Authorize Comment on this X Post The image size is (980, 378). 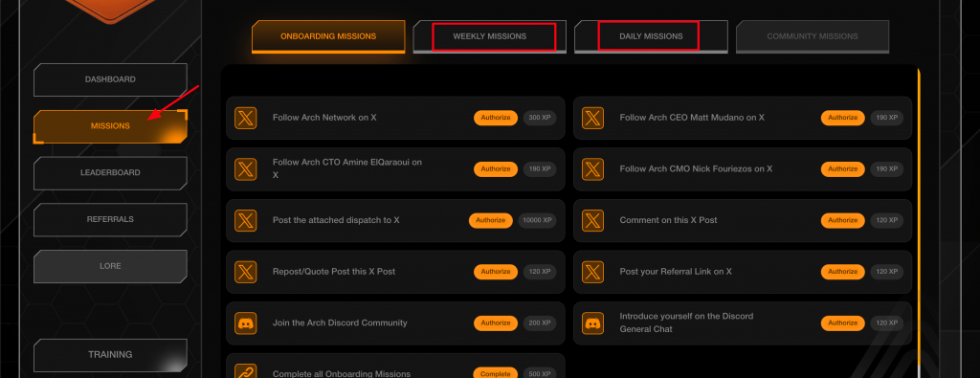coord(842,220)
